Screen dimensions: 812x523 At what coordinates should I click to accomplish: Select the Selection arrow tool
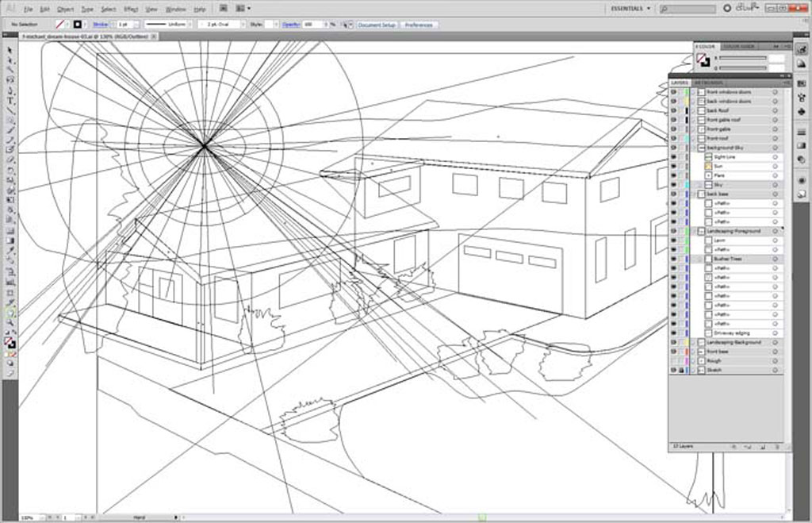point(10,50)
